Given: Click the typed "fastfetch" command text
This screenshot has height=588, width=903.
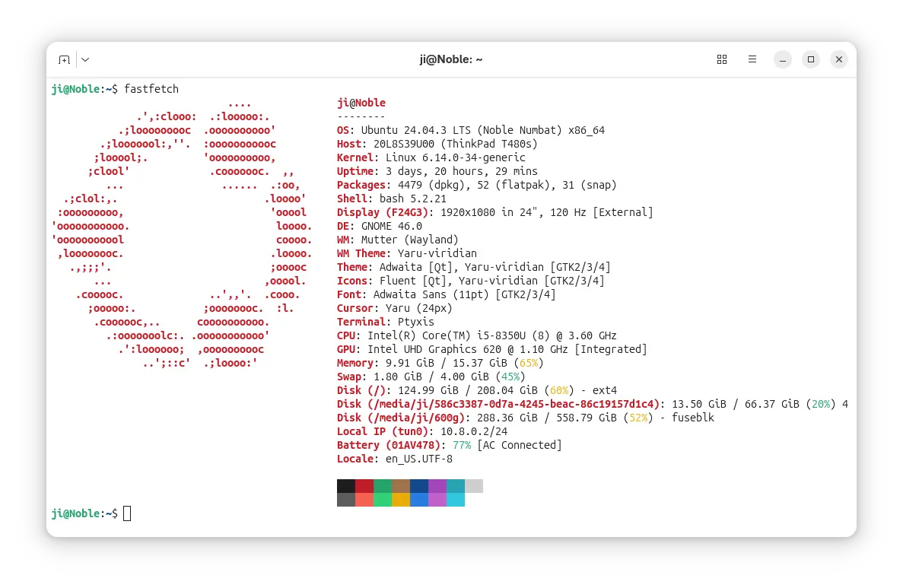Looking at the screenshot, I should click(151, 89).
